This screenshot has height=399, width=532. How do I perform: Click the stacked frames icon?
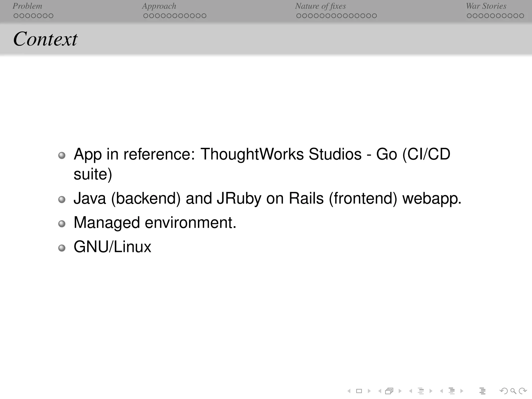[x=389, y=391]
